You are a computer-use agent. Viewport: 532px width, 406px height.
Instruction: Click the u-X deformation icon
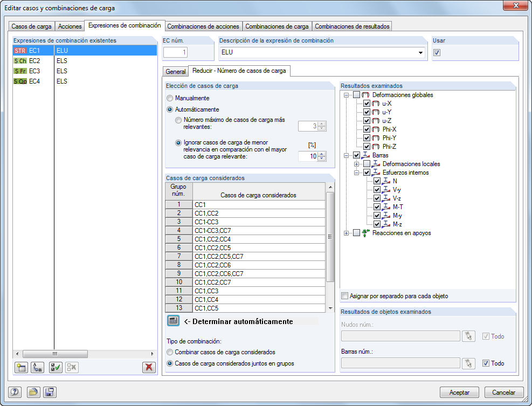[376, 104]
